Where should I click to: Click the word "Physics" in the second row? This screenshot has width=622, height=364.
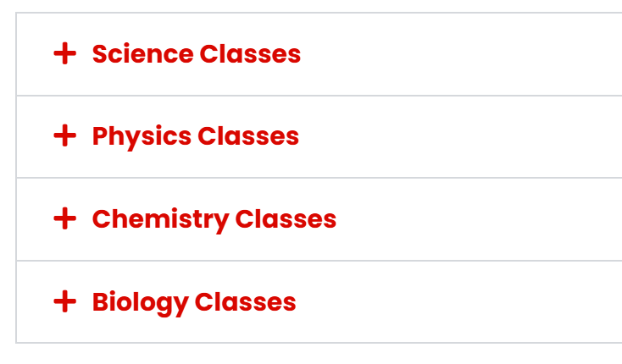[x=142, y=136]
